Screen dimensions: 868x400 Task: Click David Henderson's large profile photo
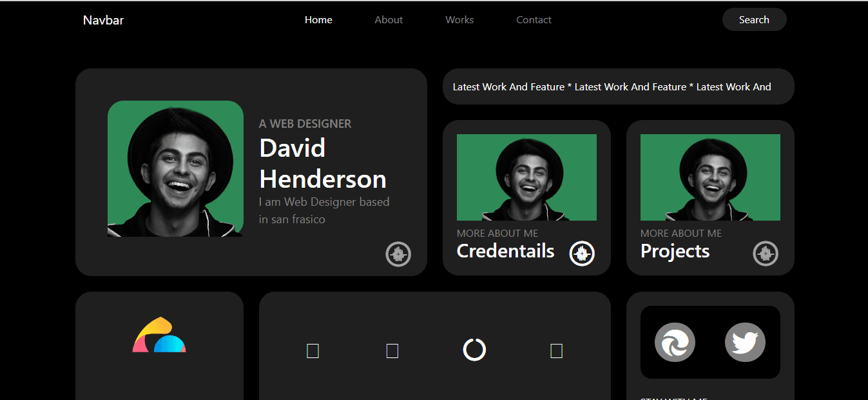coord(175,168)
